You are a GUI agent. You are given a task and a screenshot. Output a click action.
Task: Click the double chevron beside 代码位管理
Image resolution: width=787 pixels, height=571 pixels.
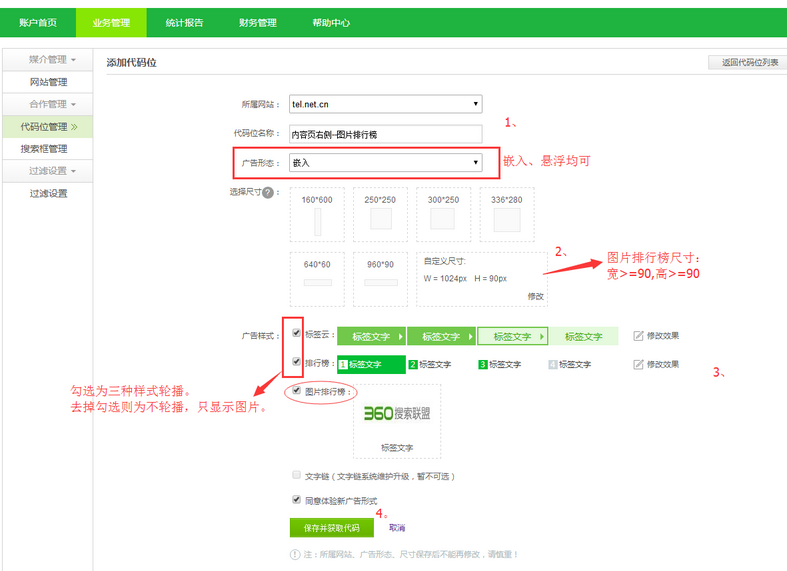74,127
